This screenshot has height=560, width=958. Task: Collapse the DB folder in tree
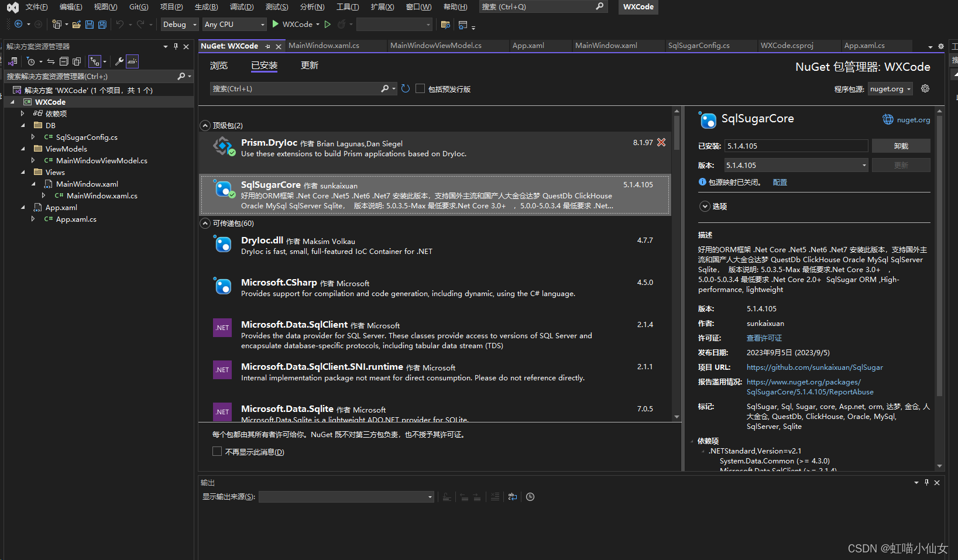(x=23, y=125)
